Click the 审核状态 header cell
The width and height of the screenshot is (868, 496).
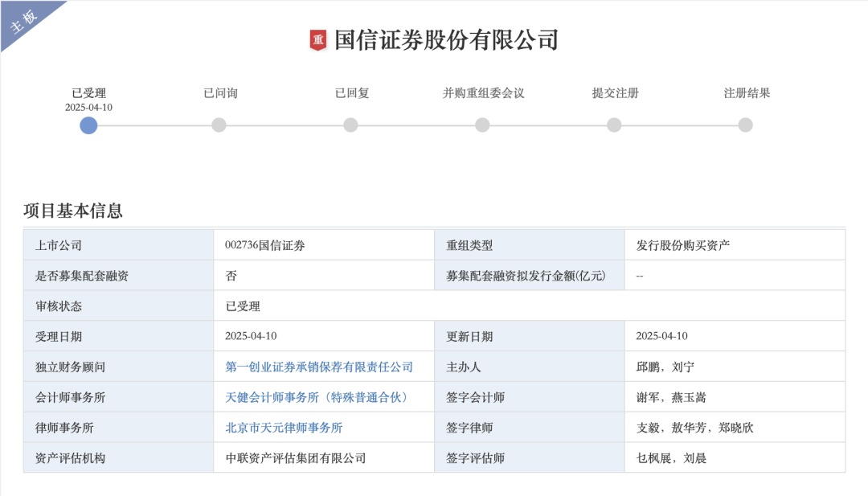118,306
